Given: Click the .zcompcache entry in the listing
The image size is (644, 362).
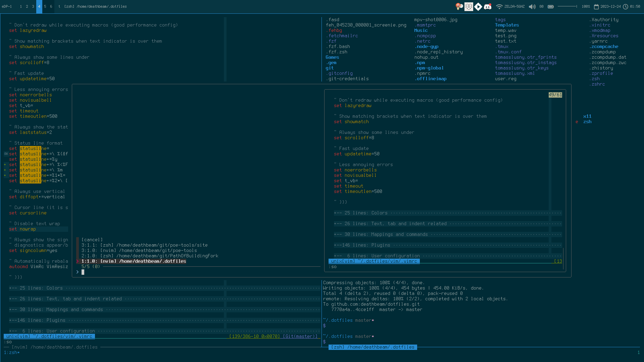Looking at the screenshot, I should click(603, 46).
